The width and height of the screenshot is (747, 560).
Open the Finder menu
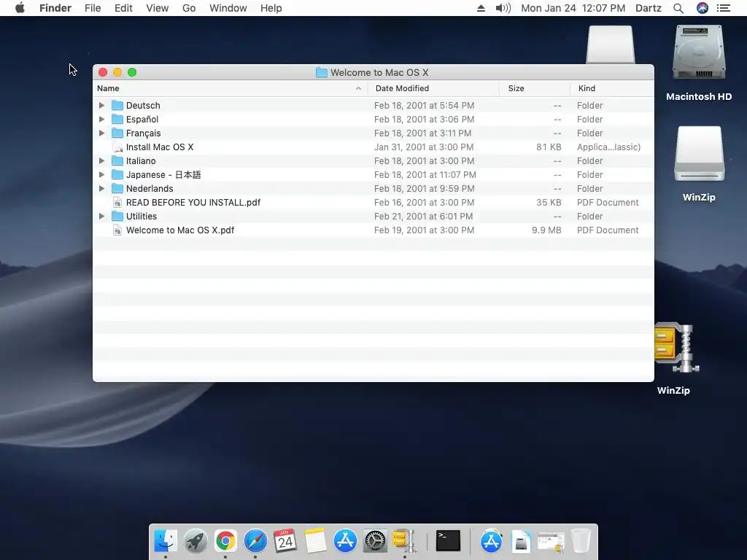coord(55,8)
